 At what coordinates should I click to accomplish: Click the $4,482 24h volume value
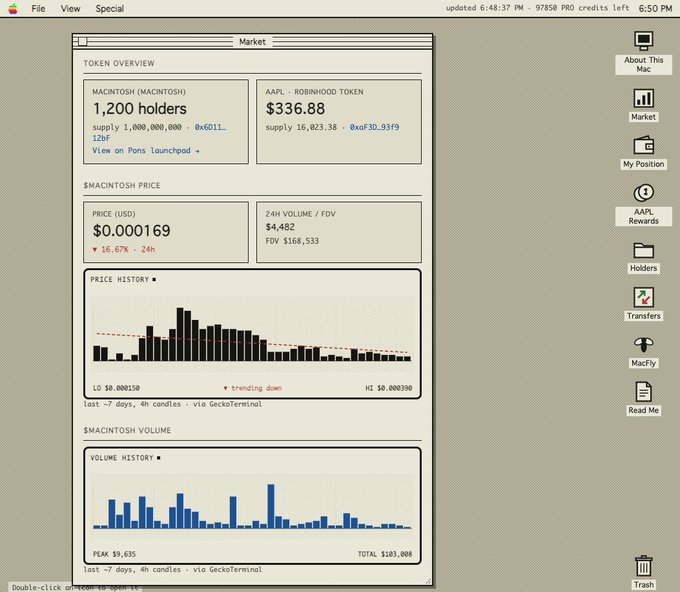coord(280,227)
